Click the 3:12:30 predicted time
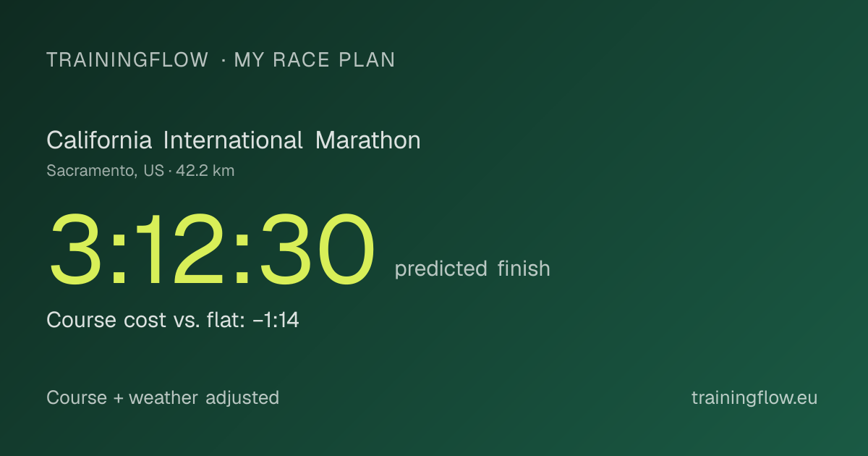This screenshot has width=868, height=456. (x=212, y=250)
